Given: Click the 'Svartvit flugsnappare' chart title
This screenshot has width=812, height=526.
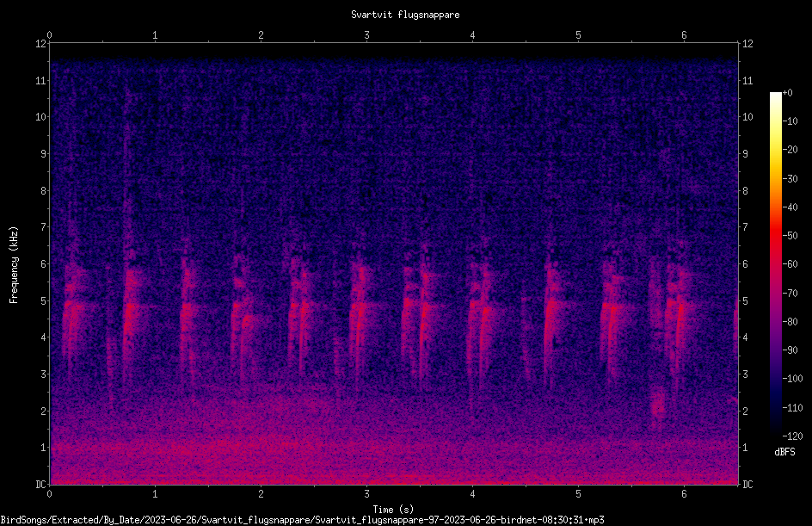Looking at the screenshot, I should tap(405, 15).
